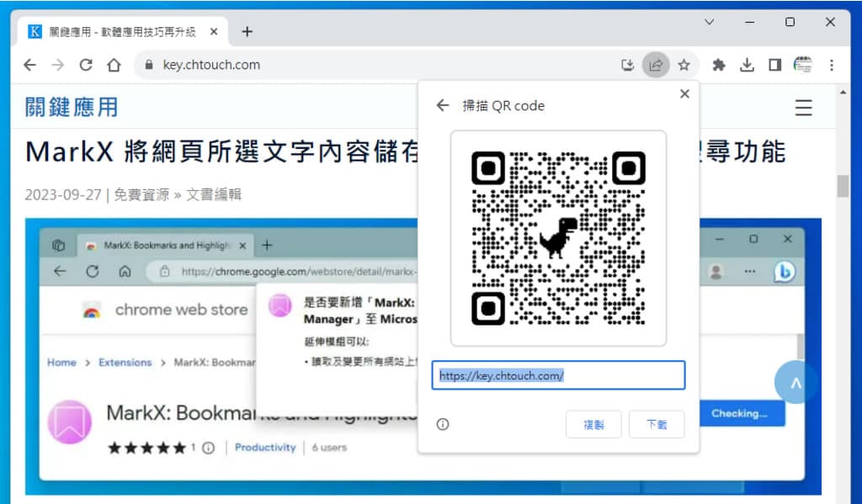Open the profile avatar icon
Image resolution: width=862 pixels, height=504 pixels.
(x=802, y=65)
